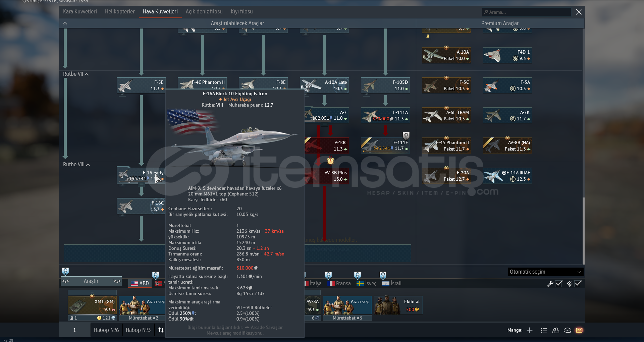Click Aracı seç on Mürettebat #2

142,305
